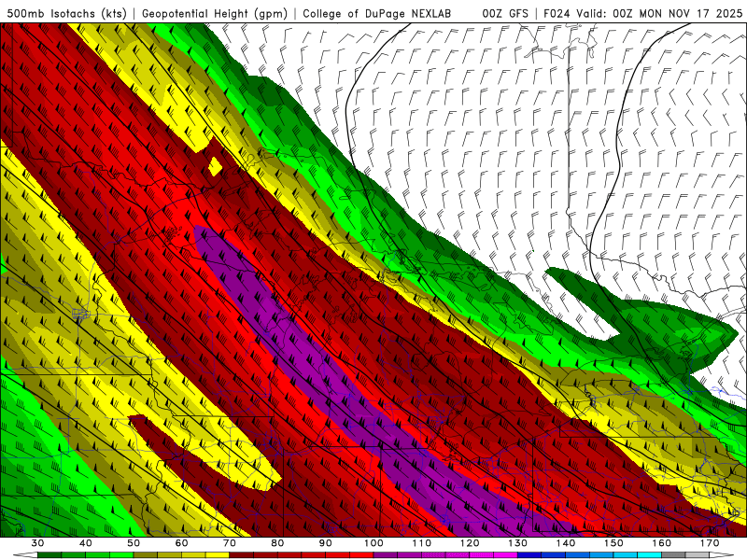Click the legend value '30'
The image size is (747, 560).
coord(37,543)
